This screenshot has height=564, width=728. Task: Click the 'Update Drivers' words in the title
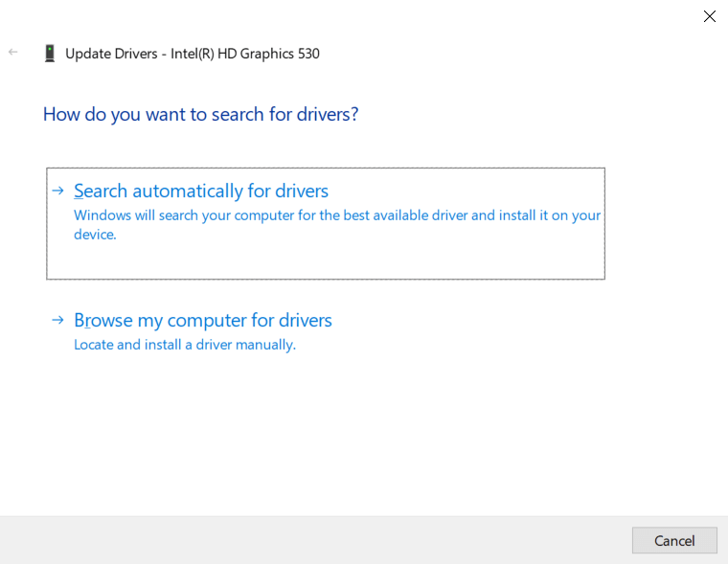click(111, 54)
